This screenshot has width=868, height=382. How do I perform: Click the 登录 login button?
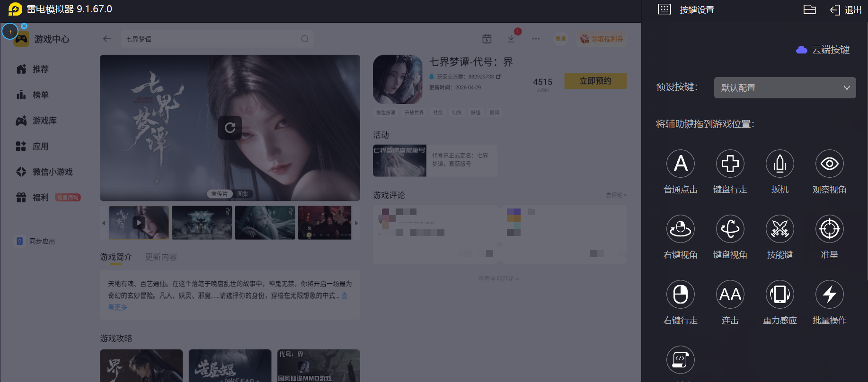click(x=560, y=39)
